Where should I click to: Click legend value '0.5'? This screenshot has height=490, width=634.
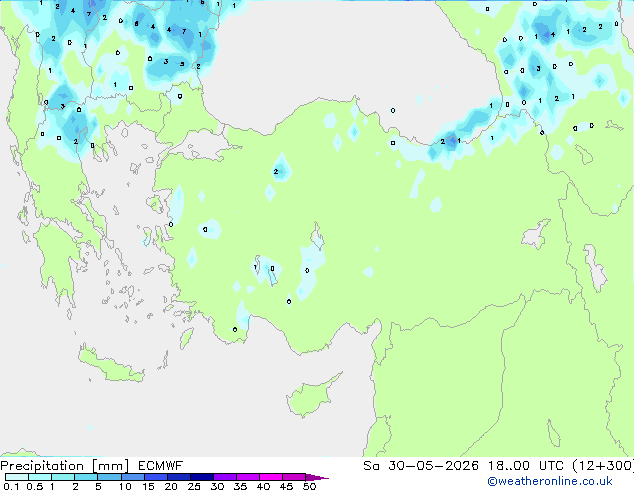pos(34,486)
